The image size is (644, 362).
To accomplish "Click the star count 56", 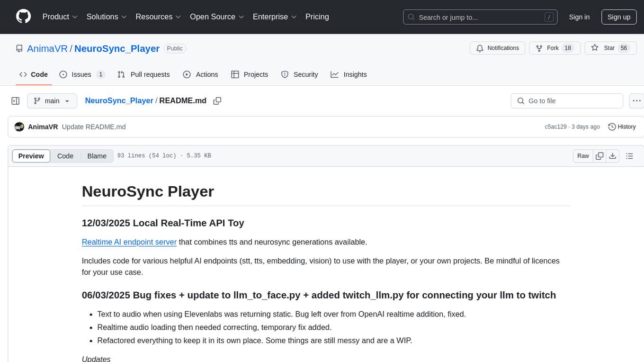I will 624,48.
